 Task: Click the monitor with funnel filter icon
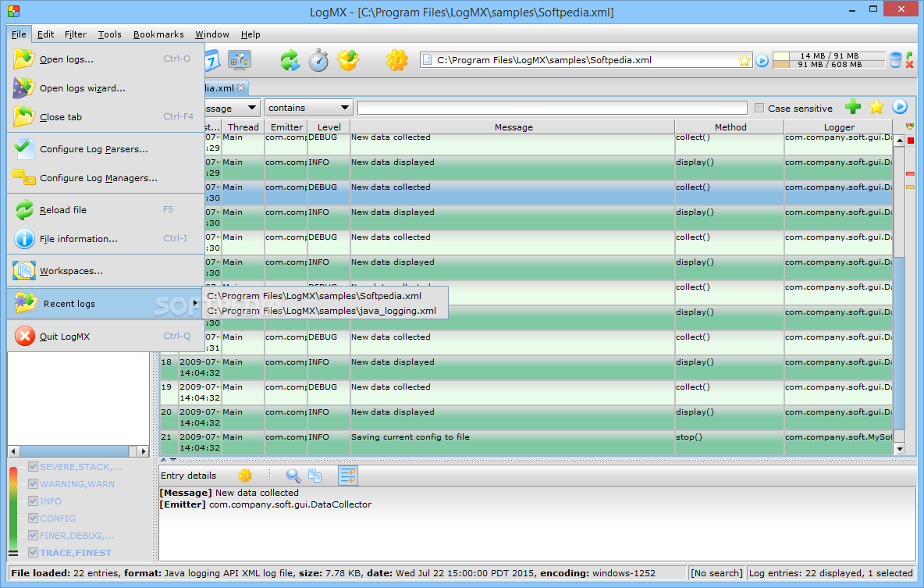[x=240, y=60]
